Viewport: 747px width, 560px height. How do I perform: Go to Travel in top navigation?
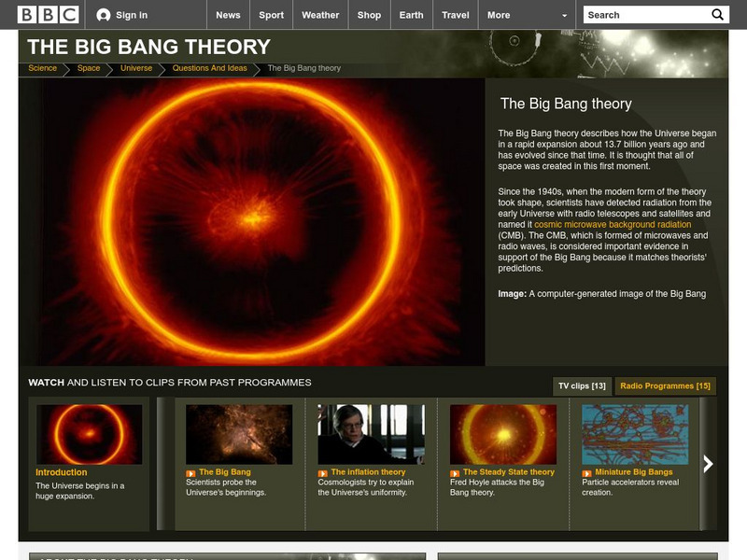(456, 15)
